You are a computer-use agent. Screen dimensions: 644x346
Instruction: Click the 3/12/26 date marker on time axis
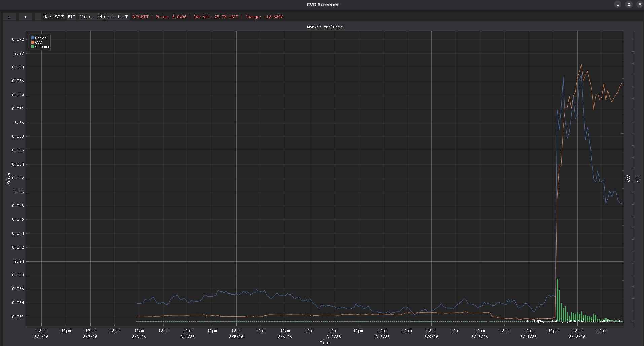pyautogui.click(x=577, y=337)
